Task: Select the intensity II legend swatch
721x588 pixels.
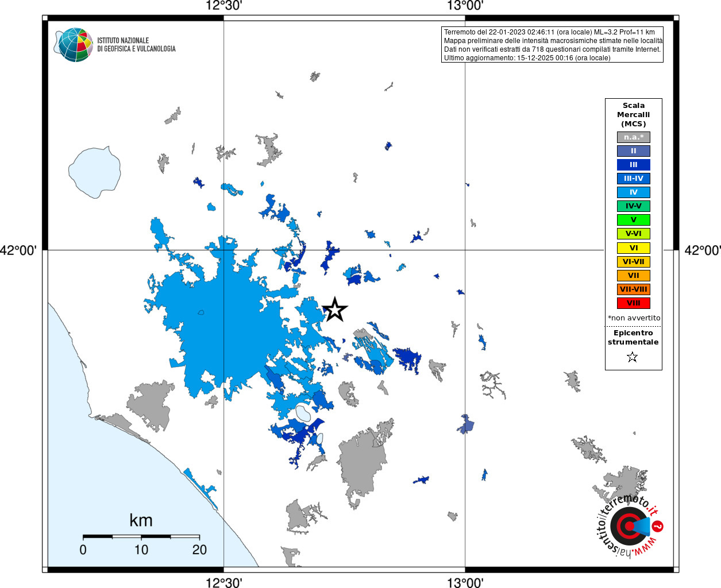Action: point(634,151)
